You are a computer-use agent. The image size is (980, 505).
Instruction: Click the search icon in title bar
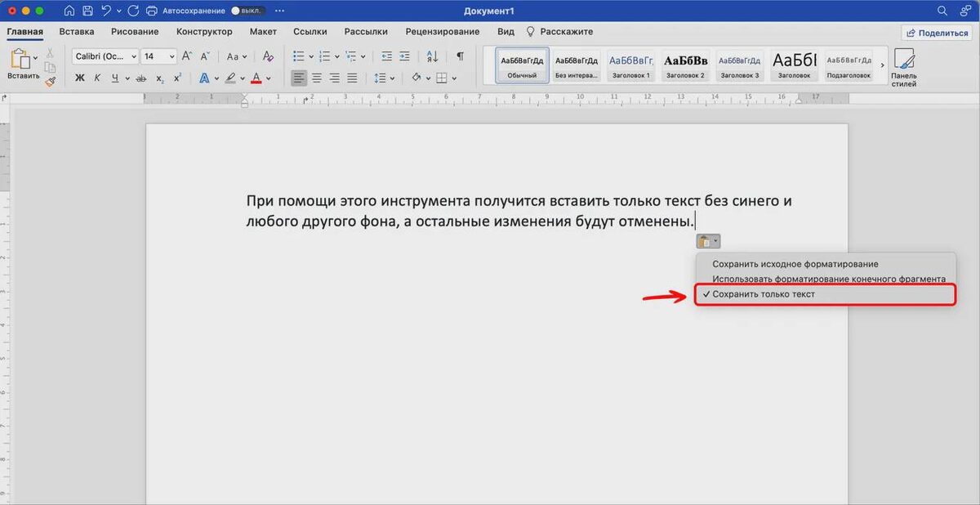coord(942,11)
